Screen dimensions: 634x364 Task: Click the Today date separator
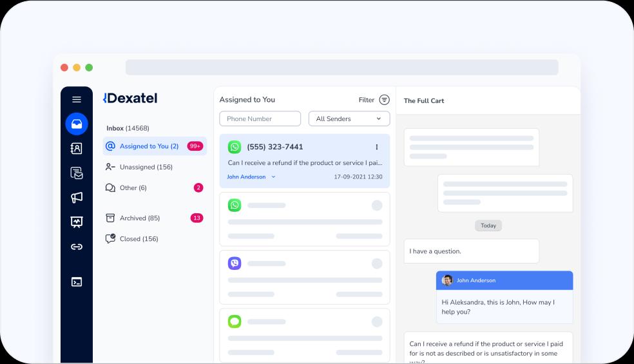pyautogui.click(x=488, y=225)
